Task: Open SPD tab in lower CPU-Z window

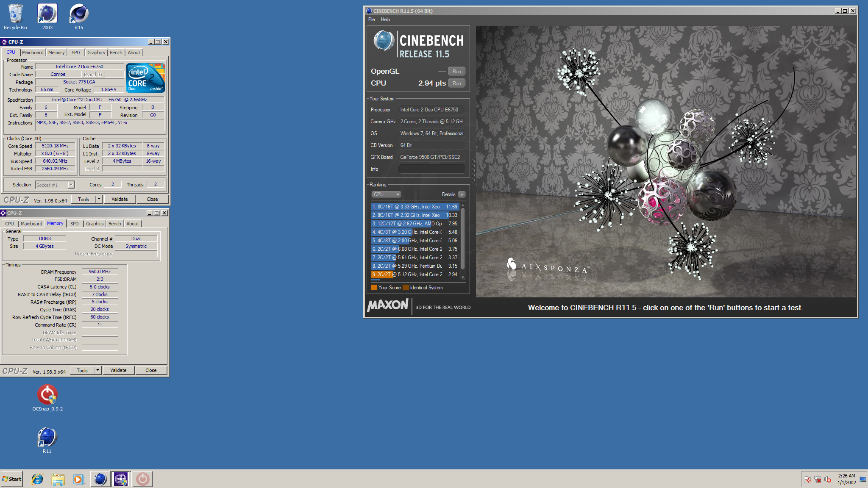Action: [75, 224]
